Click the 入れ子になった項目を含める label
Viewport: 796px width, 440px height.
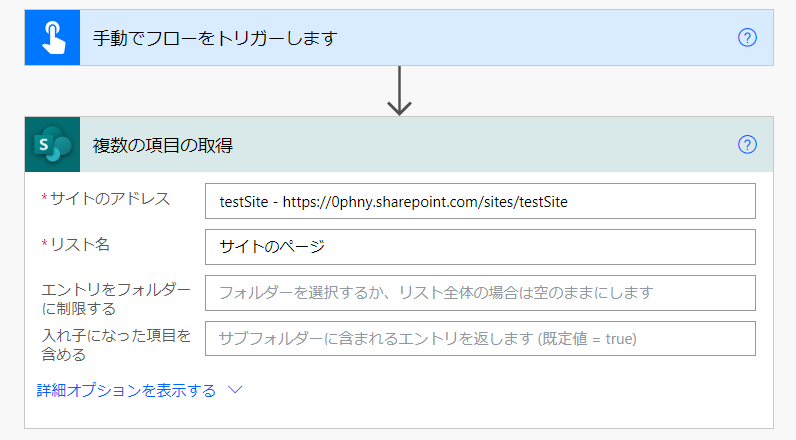pyautogui.click(x=116, y=345)
